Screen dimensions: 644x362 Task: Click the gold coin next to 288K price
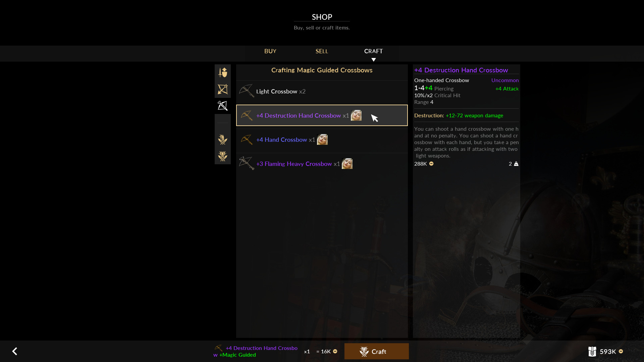[x=431, y=164]
